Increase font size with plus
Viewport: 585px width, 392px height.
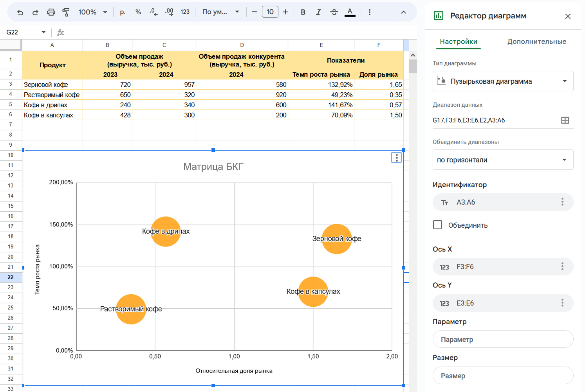pos(285,12)
